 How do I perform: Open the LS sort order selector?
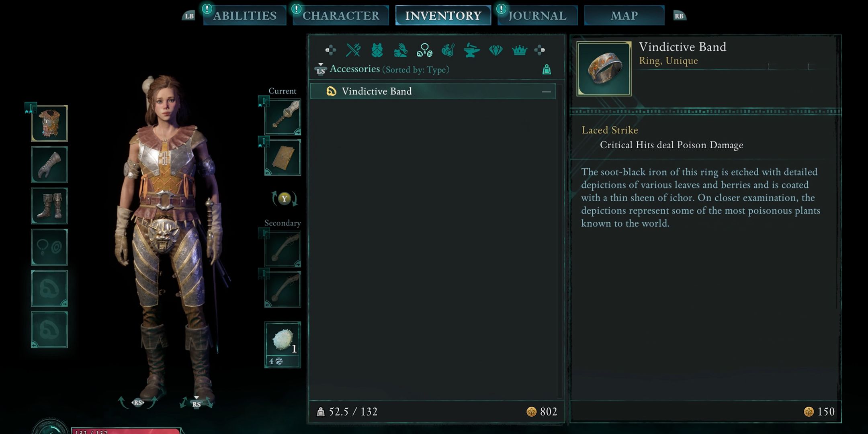pyautogui.click(x=320, y=69)
